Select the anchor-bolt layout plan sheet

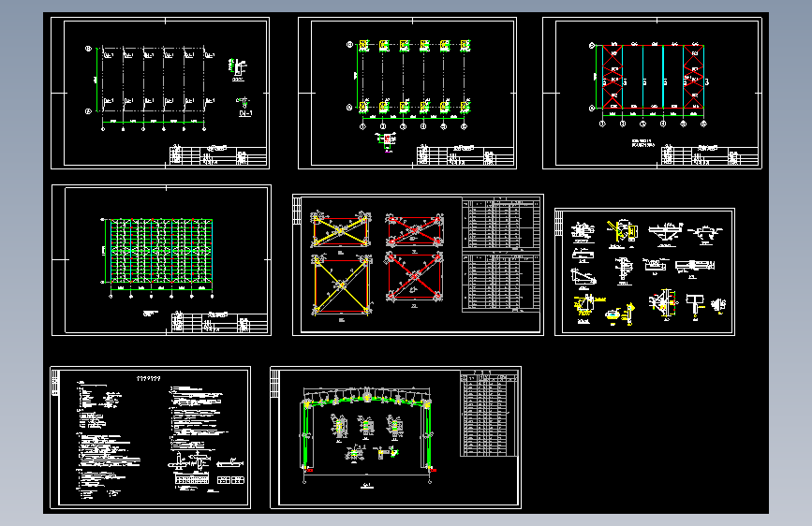(160, 94)
